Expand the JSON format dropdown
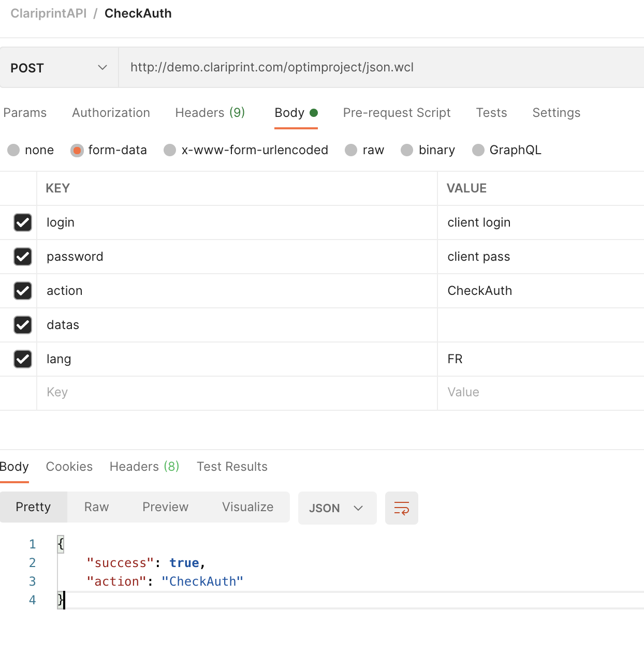This screenshot has height=655, width=644. (x=337, y=508)
